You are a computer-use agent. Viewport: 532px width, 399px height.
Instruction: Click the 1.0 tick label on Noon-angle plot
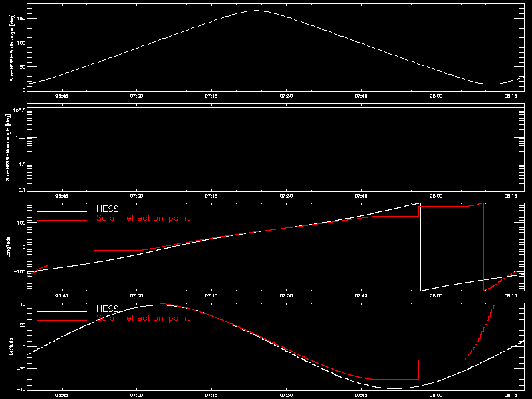[21, 164]
